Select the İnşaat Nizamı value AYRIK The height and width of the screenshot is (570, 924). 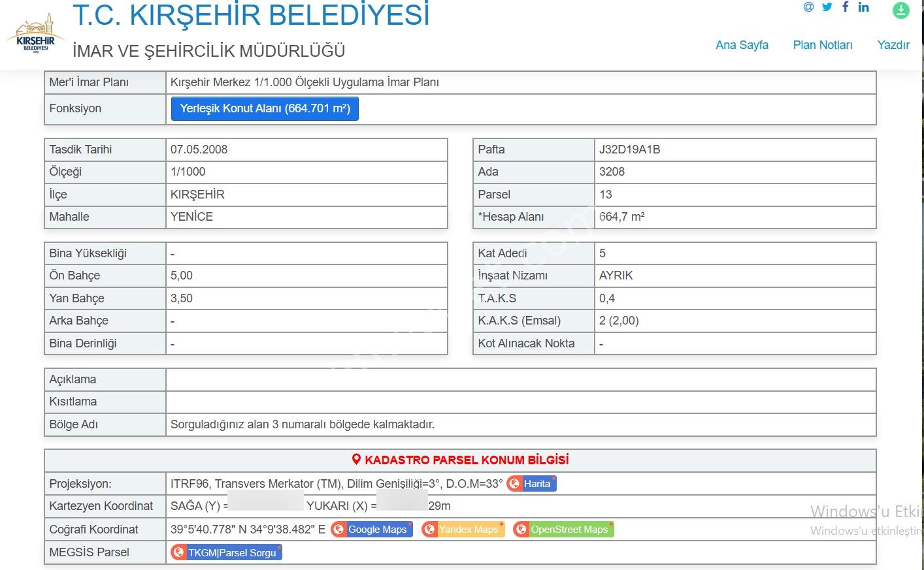[616, 276]
